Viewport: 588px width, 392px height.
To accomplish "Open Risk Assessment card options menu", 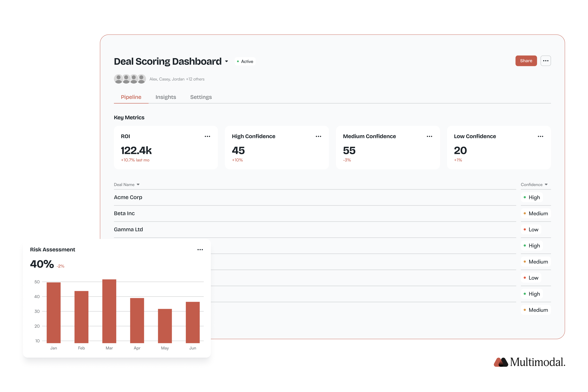I will click(200, 250).
